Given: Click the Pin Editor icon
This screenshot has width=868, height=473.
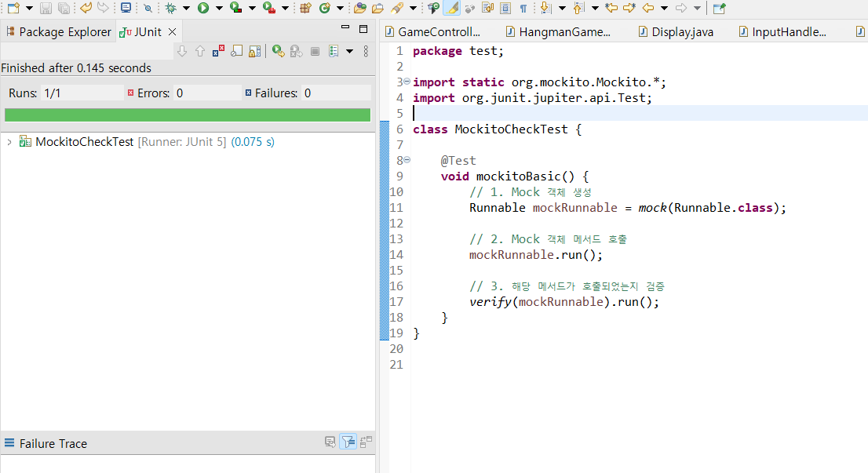Looking at the screenshot, I should tap(719, 9).
